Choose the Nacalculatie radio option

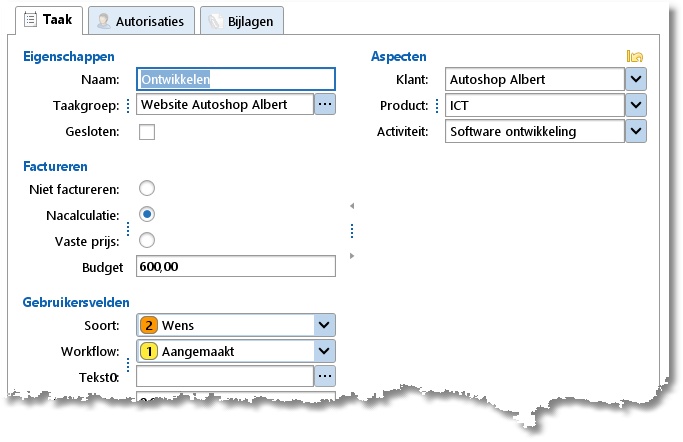click(x=147, y=214)
